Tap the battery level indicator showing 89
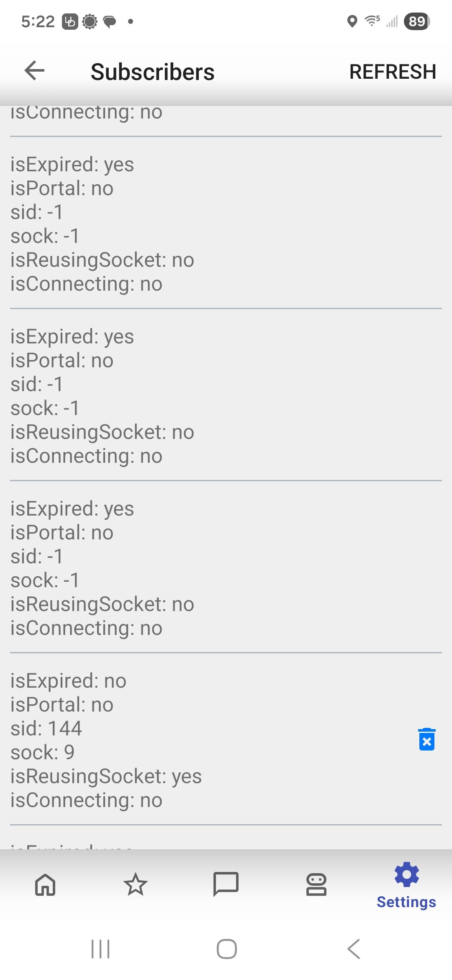The width and height of the screenshot is (452, 980). (x=417, y=21)
